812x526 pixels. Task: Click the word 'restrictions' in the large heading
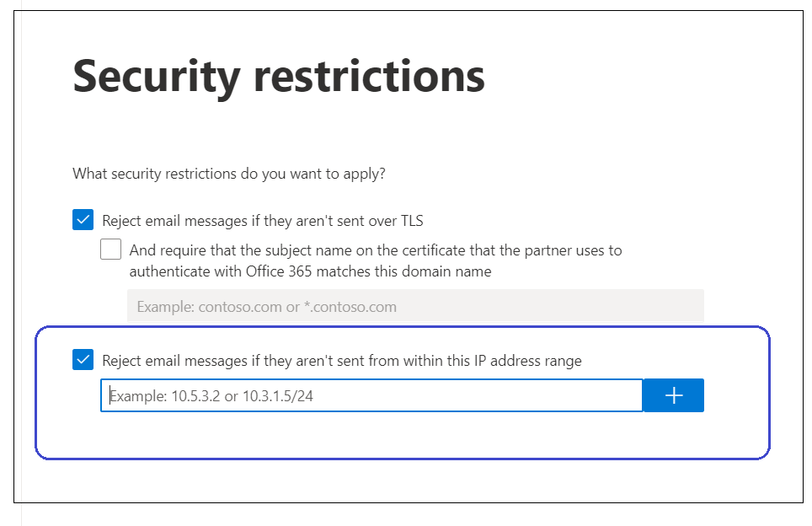pos(369,77)
